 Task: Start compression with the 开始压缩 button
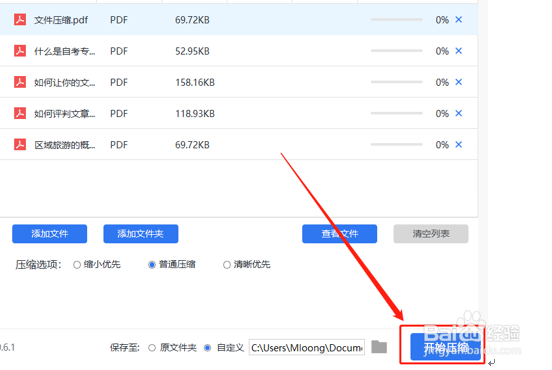click(446, 347)
